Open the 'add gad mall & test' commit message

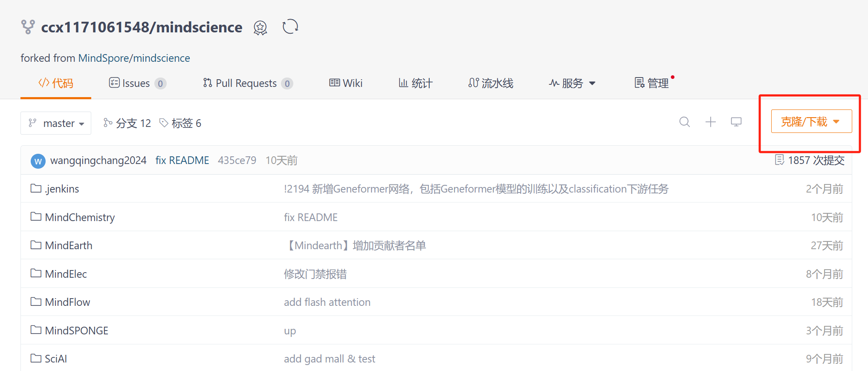pos(330,359)
